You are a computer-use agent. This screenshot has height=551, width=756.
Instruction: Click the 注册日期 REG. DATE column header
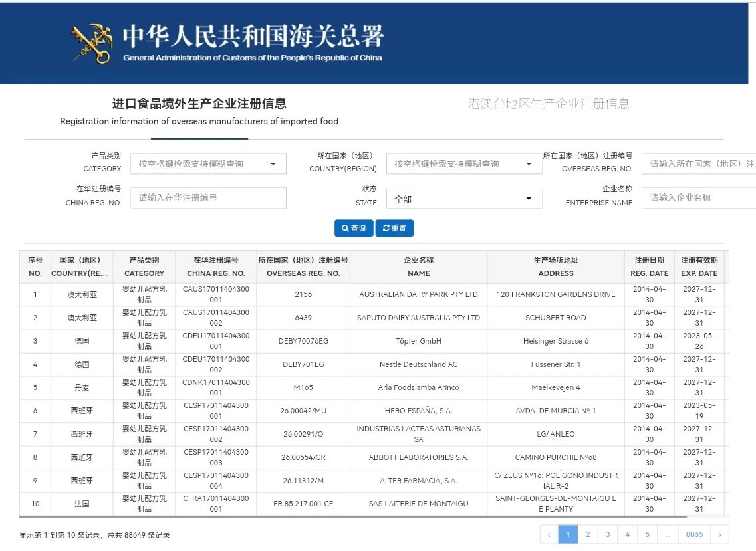point(649,267)
